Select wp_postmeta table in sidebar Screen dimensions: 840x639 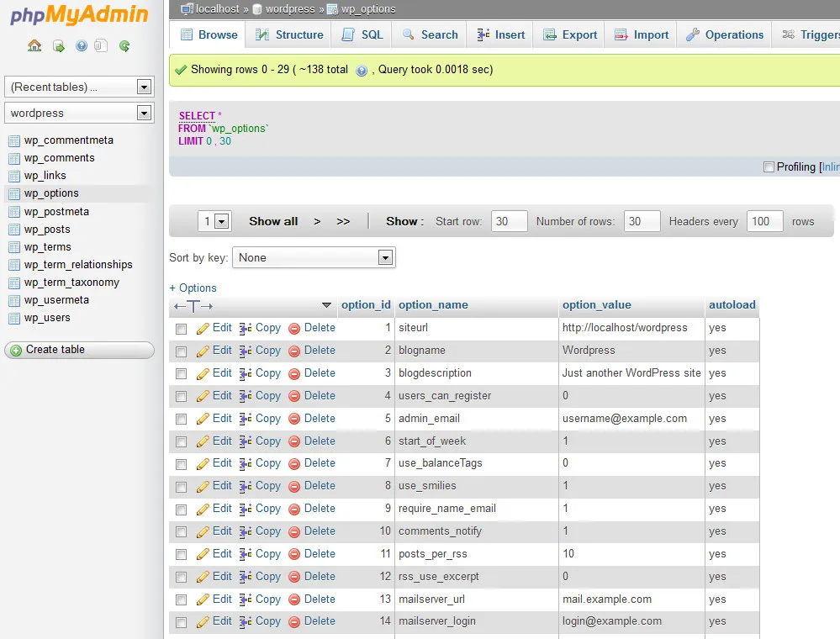[x=56, y=212]
